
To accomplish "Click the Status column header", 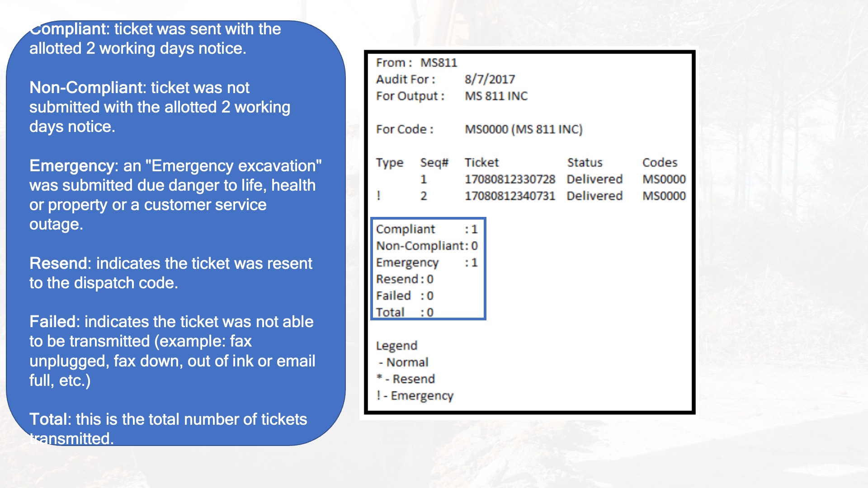I will (x=585, y=163).
